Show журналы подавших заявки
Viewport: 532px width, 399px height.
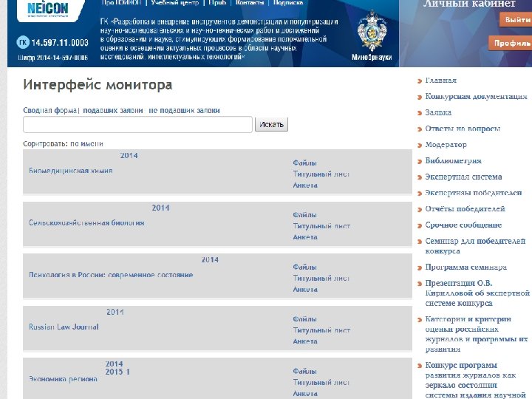[x=112, y=110]
